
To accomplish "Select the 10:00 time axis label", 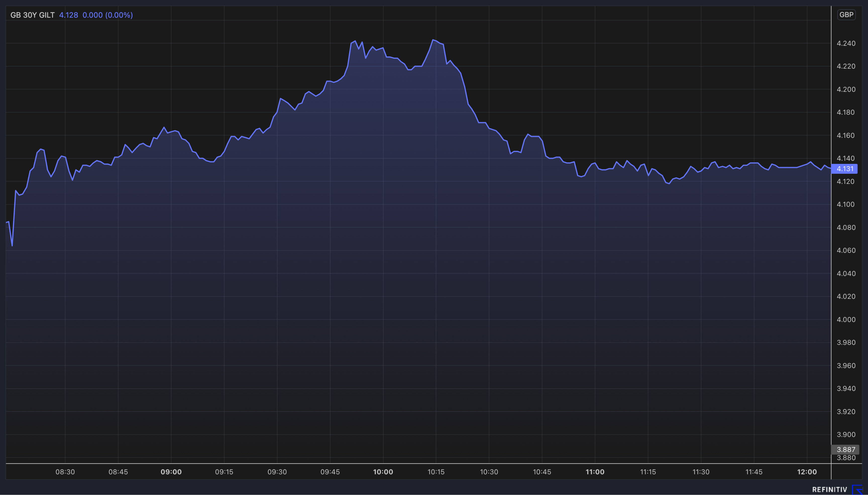I will [383, 472].
